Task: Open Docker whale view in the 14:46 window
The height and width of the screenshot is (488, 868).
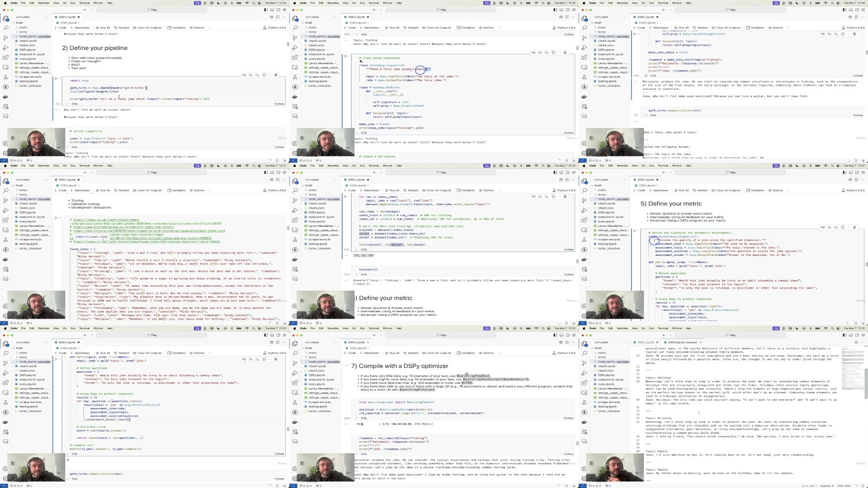Action: [295, 97]
